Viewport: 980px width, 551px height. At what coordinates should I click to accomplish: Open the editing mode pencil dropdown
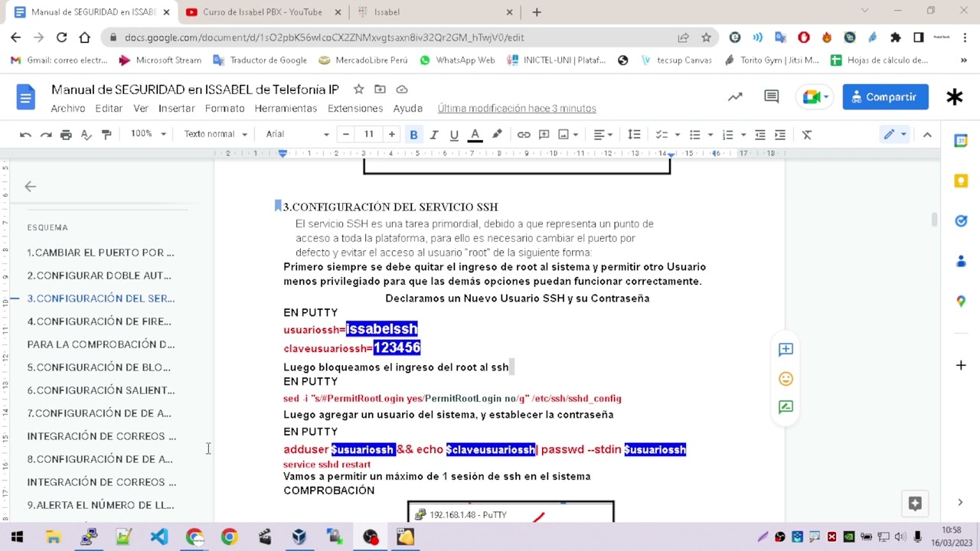[x=894, y=135]
